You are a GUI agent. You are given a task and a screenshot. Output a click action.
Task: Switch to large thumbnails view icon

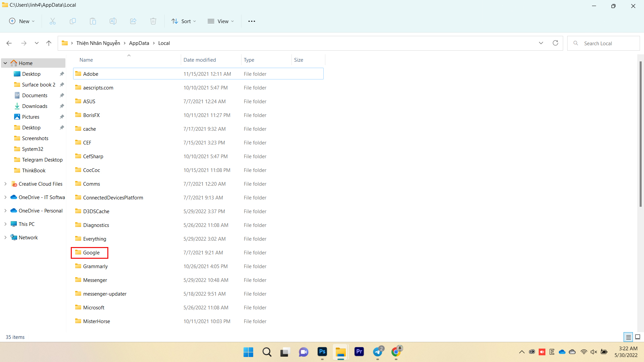point(638,337)
